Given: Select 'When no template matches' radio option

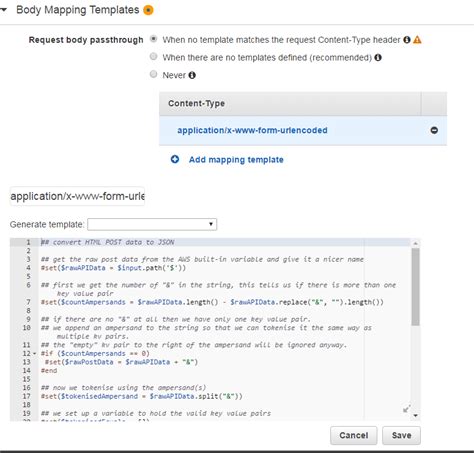Looking at the screenshot, I should click(153, 39).
